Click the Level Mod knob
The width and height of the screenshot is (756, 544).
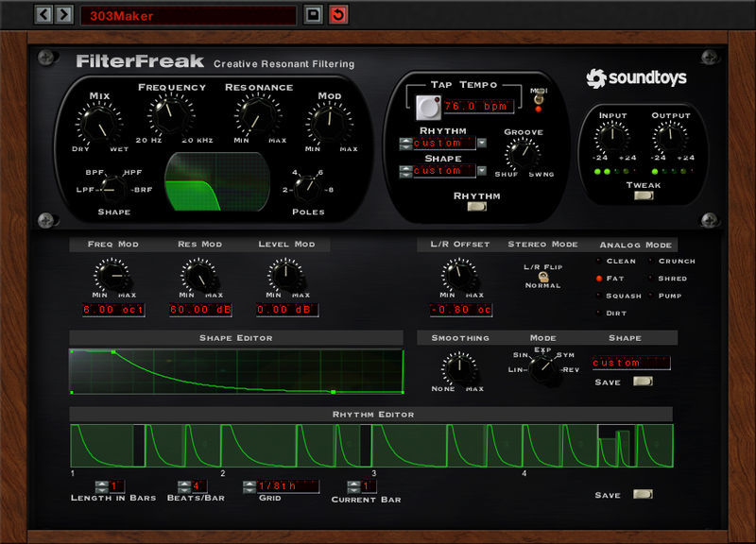click(x=285, y=275)
